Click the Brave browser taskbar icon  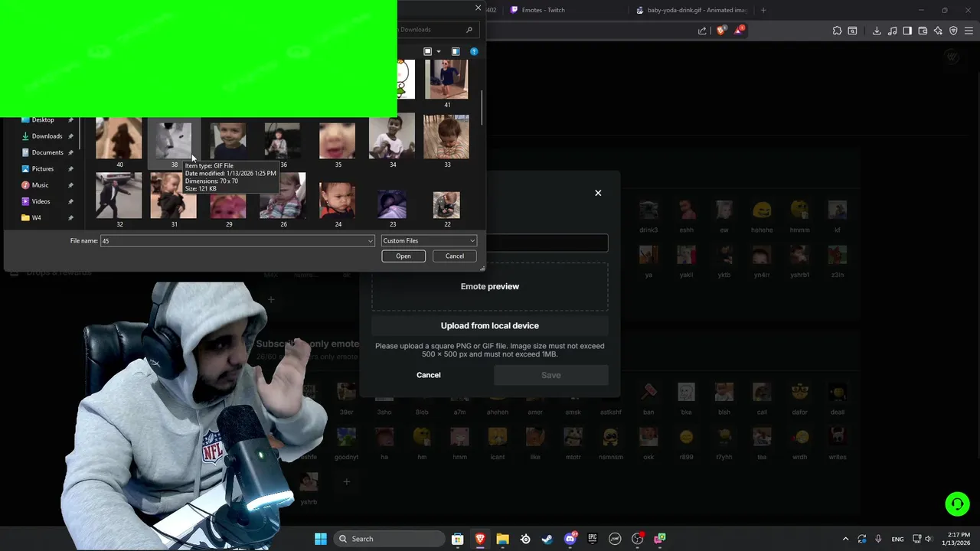pos(480,539)
